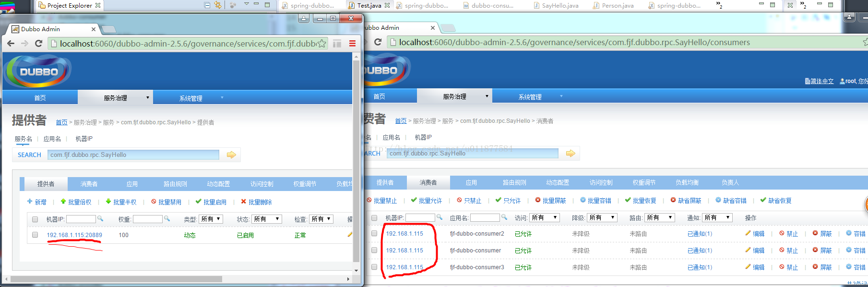Click 首页 breadcrumb link in the providers window
This screenshot has width=868, height=287.
61,122
